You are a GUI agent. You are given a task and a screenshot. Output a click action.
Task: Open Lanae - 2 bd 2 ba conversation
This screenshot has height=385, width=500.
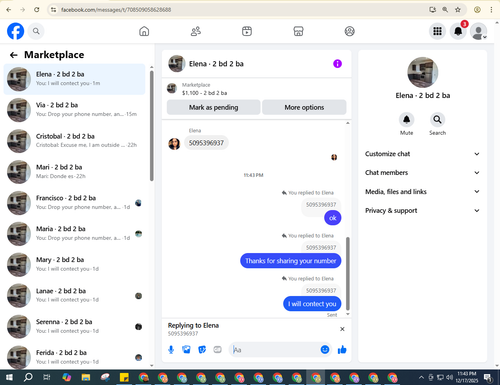[x=75, y=296]
